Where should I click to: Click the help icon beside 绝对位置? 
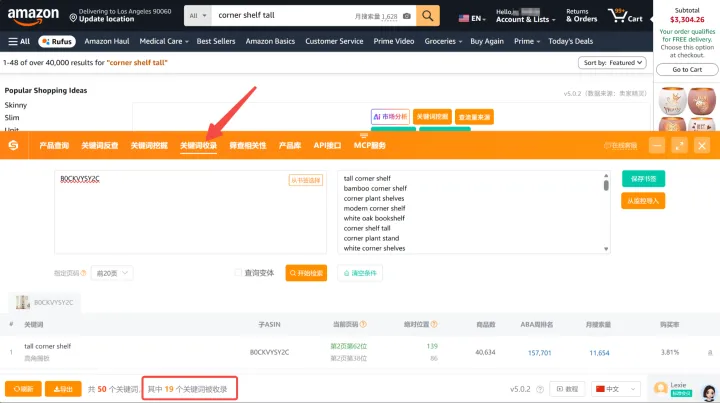pos(434,324)
